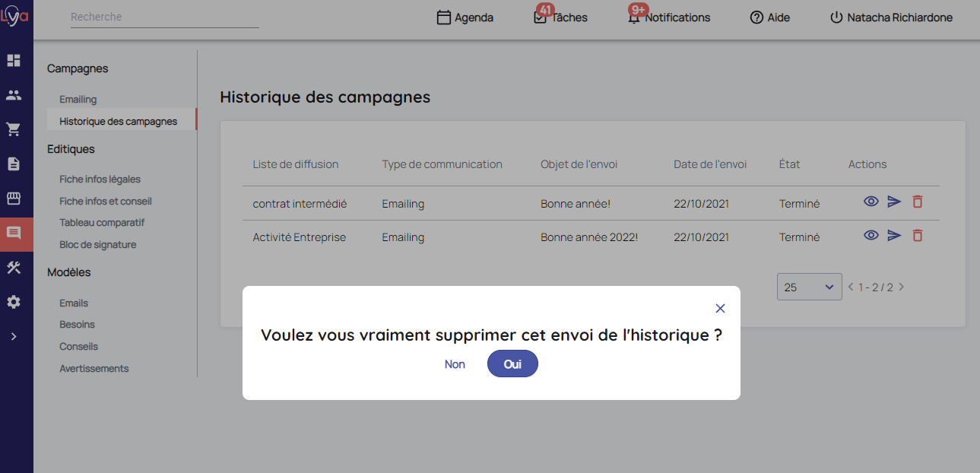Viewport: 980px width, 473px height.
Task: Resend the "contrat intermédié" campaign
Action: 894,202
